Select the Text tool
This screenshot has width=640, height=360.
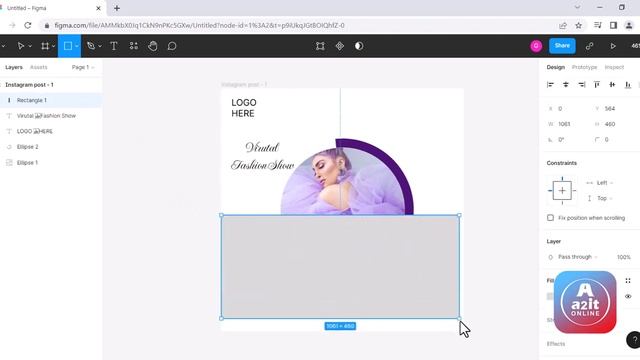[114, 46]
